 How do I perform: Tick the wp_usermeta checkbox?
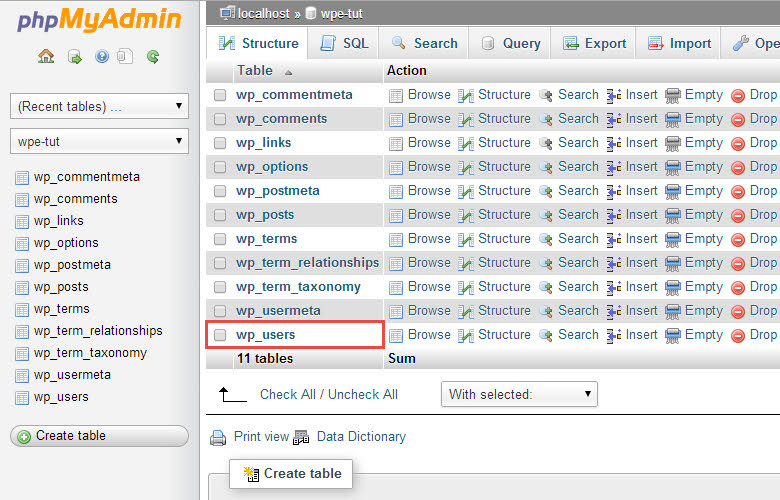click(x=220, y=311)
